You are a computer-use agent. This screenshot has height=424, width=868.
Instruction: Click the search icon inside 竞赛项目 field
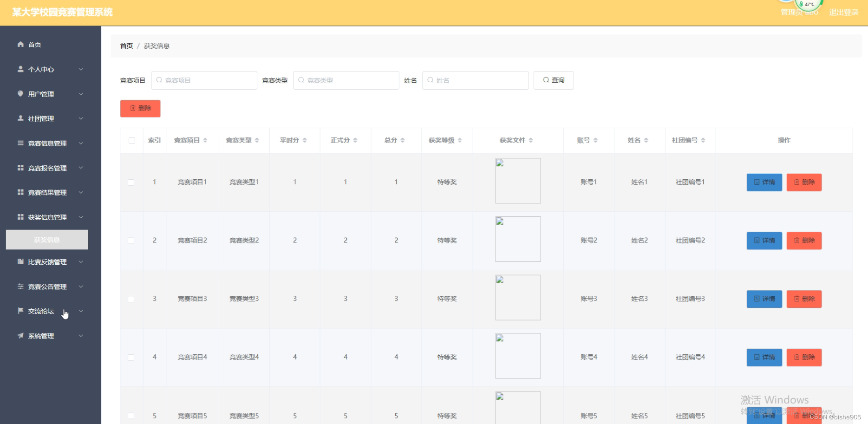click(x=159, y=80)
